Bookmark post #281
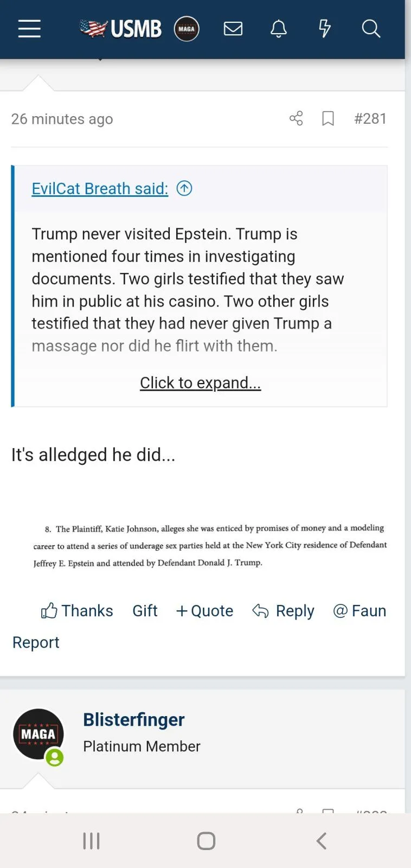411x868 pixels. point(328,118)
